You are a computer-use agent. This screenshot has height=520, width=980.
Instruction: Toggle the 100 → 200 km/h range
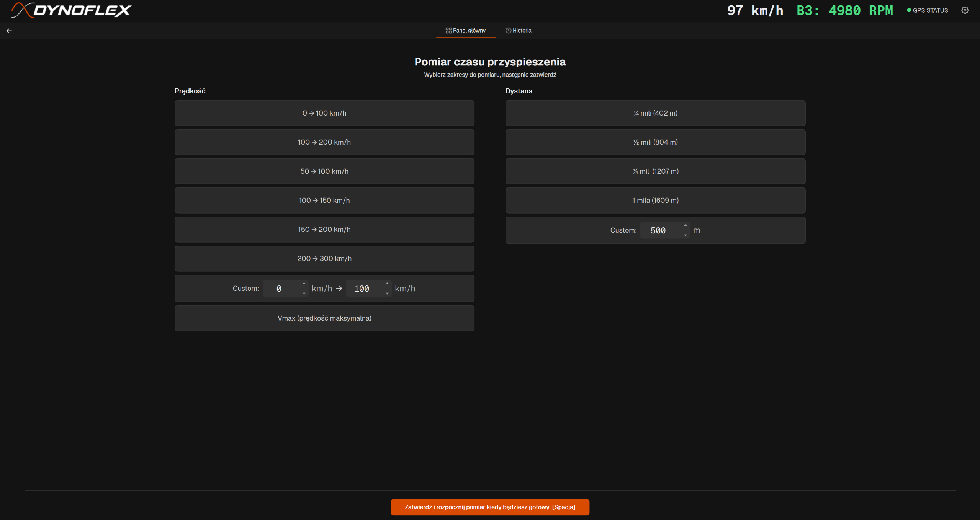pyautogui.click(x=324, y=142)
